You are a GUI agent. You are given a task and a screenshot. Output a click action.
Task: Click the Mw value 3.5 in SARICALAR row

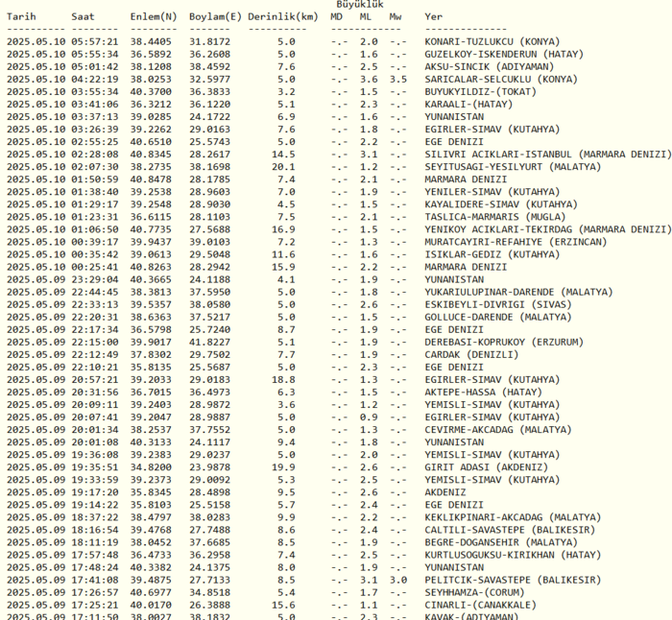398,80
